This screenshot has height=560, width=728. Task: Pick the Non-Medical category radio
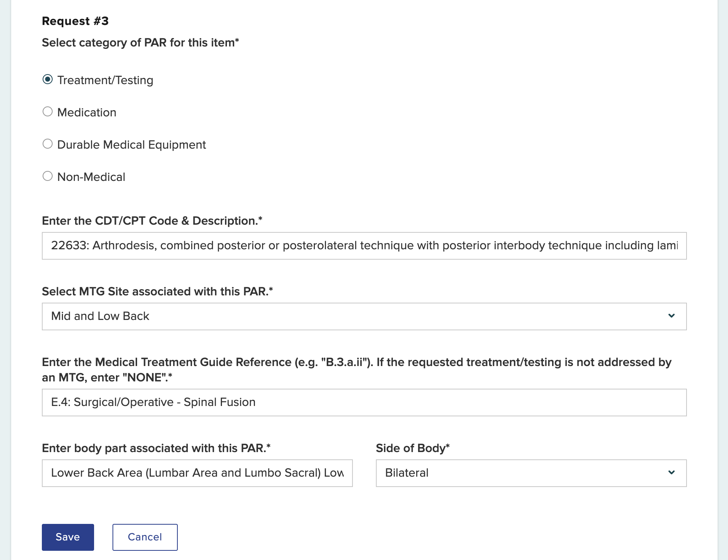(48, 176)
